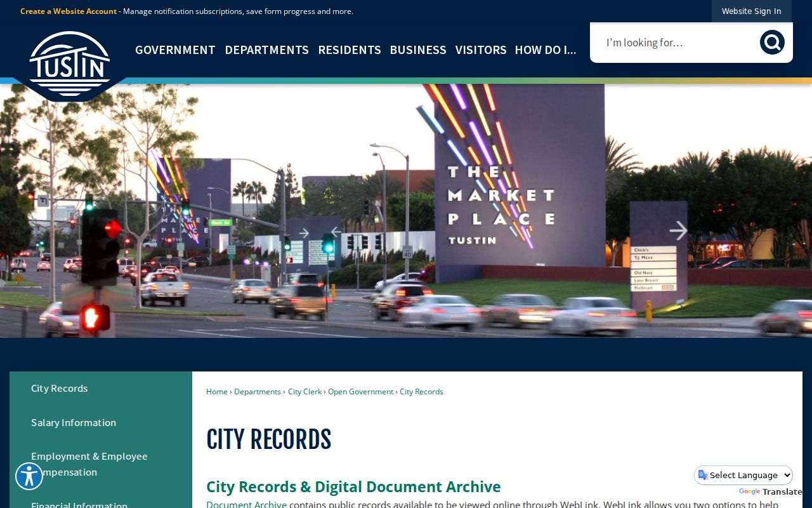This screenshot has height=508, width=812.
Task: Go to Home breadcrumb link
Action: click(x=217, y=392)
